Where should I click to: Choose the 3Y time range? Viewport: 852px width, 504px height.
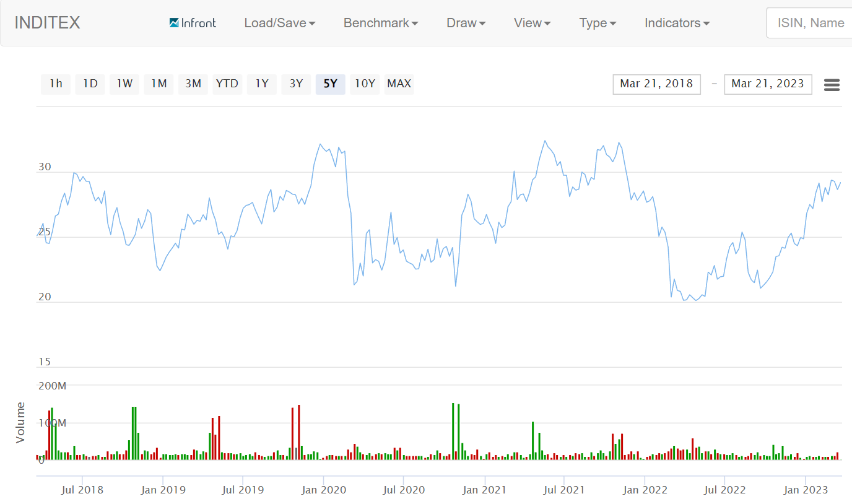(296, 84)
